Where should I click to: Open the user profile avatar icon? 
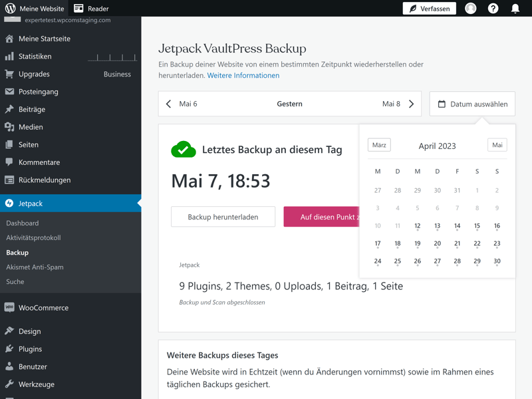coord(471,9)
